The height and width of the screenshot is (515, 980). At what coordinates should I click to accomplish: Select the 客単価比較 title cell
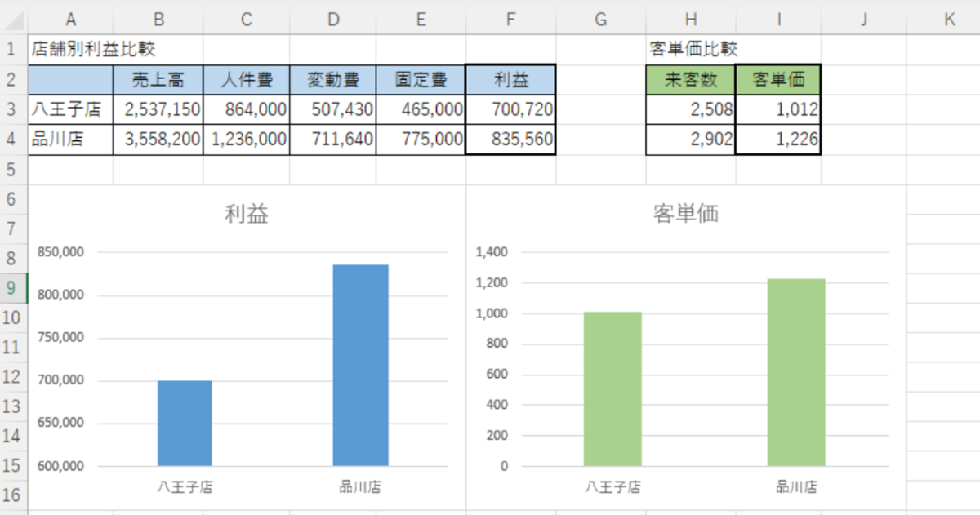(691, 49)
